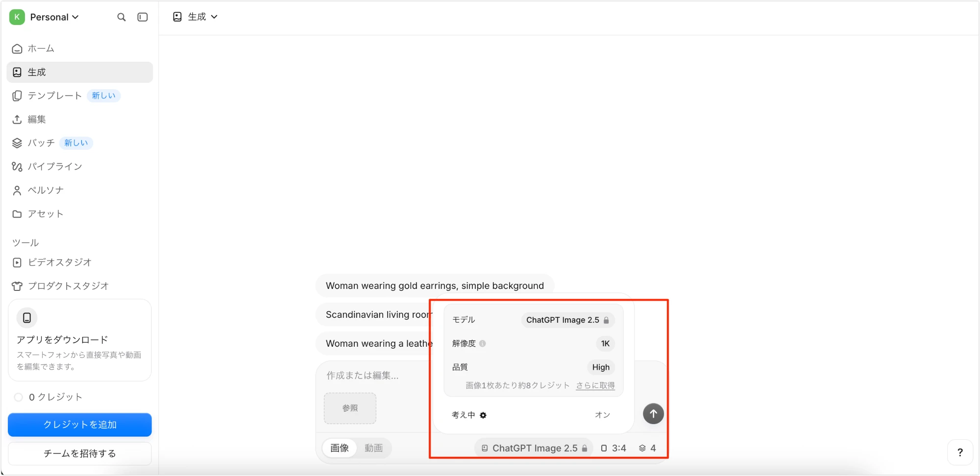Click チームを招待する button
The height and width of the screenshot is (476, 980).
pyautogui.click(x=80, y=453)
